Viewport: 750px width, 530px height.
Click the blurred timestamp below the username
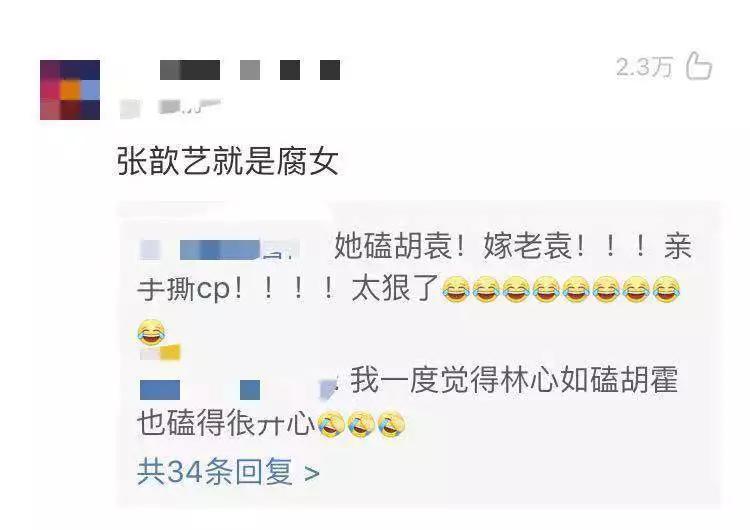(x=170, y=108)
